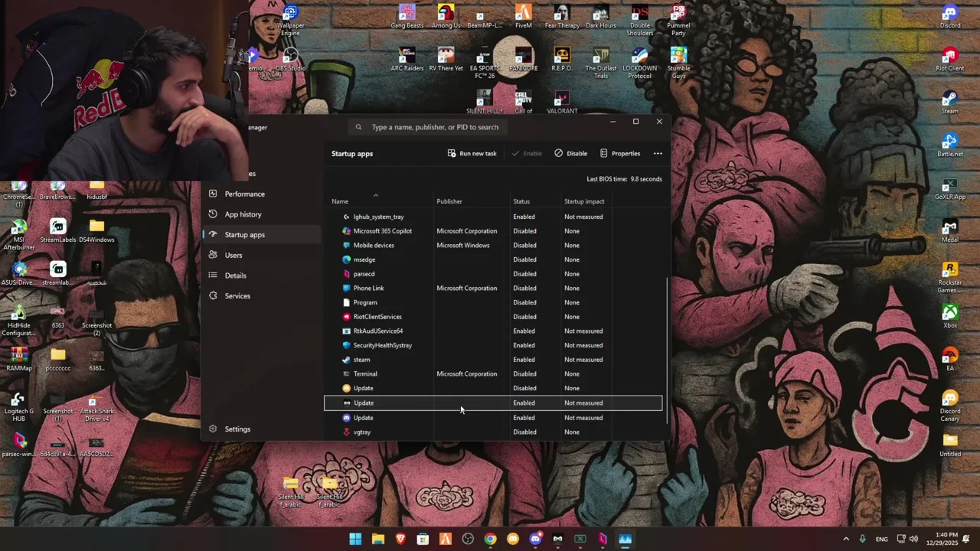Click the highlighted Update row

(x=493, y=403)
